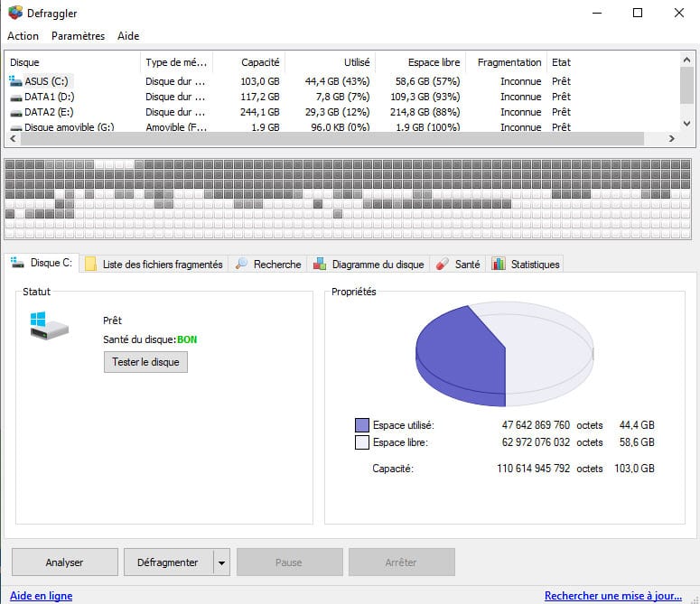Click the Recherche magnifier icon

click(241, 264)
